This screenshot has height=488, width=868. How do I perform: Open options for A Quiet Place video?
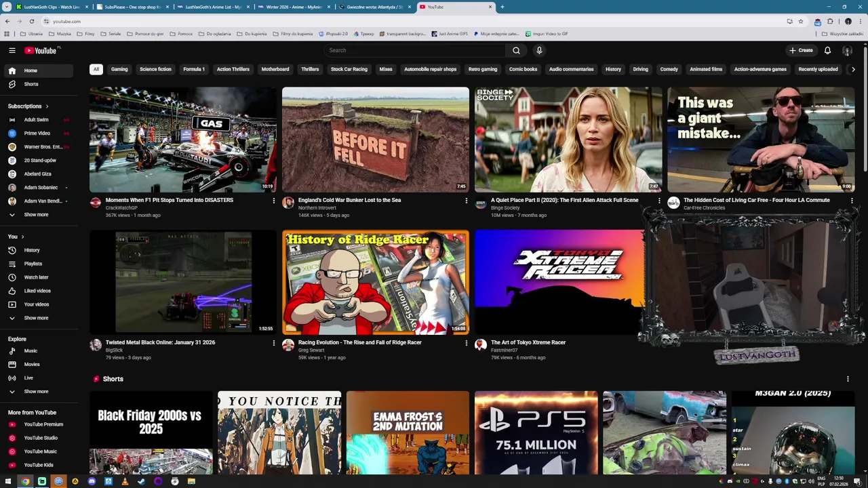pyautogui.click(x=659, y=201)
